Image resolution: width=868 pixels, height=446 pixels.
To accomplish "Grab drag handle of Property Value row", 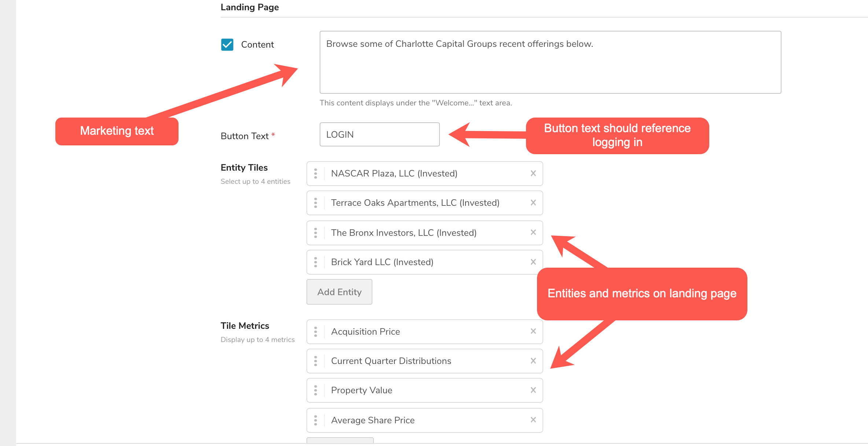I will [316, 390].
